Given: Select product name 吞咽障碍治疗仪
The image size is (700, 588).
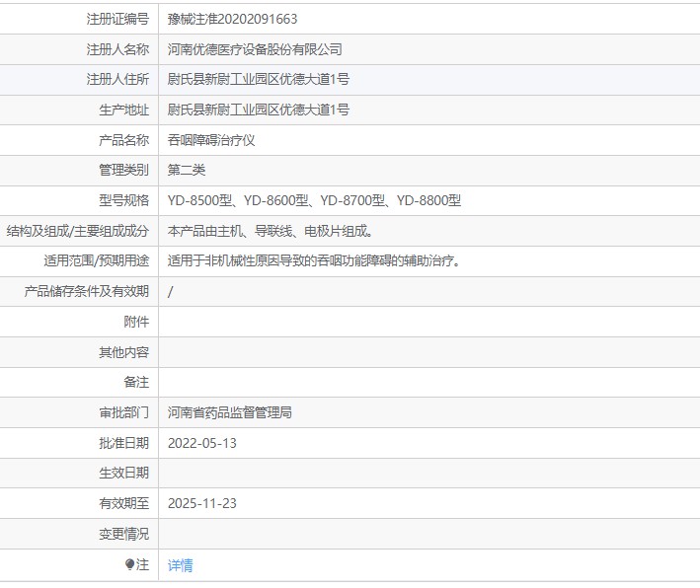Looking at the screenshot, I should [x=211, y=140].
